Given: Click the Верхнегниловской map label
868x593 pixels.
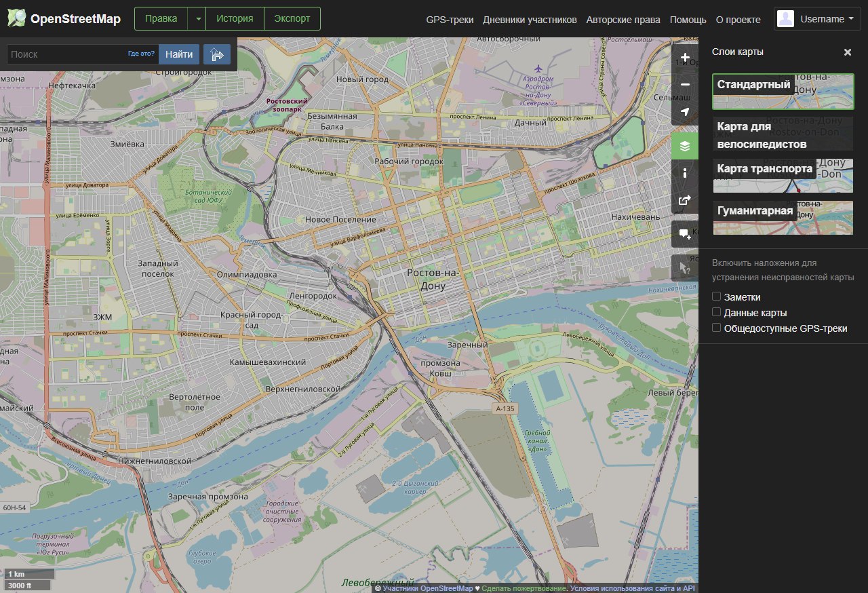Looking at the screenshot, I should 302,389.
